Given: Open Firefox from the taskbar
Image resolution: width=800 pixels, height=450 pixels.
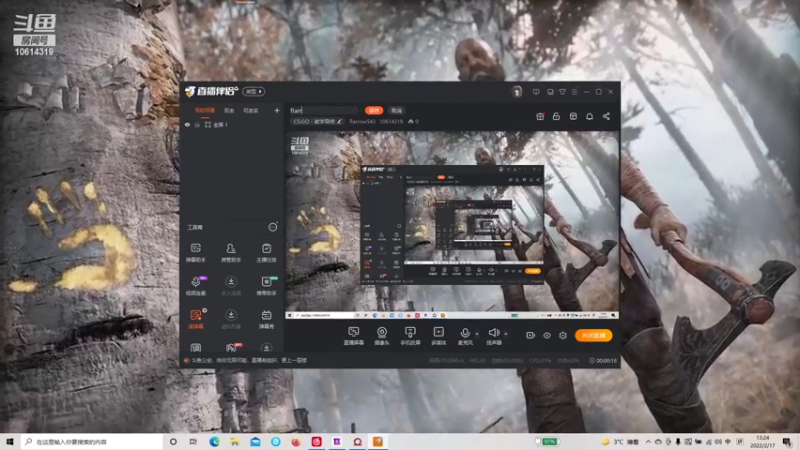Looking at the screenshot, I should (296, 441).
